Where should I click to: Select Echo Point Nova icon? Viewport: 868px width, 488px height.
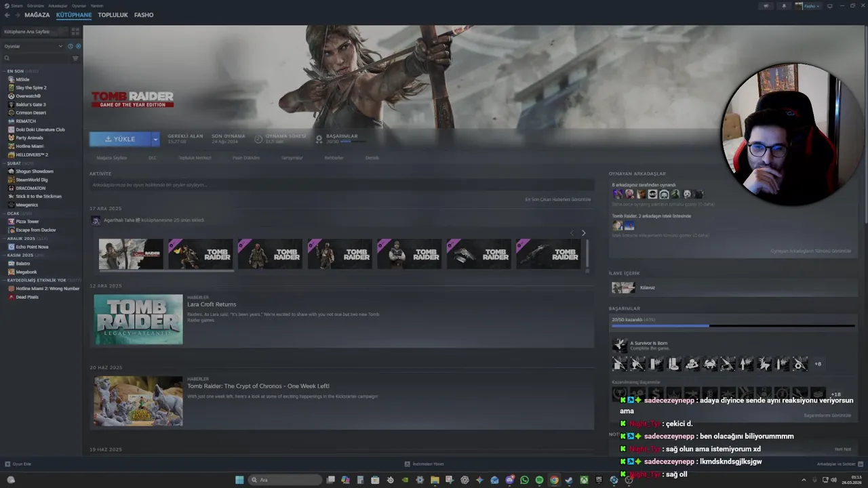point(11,247)
